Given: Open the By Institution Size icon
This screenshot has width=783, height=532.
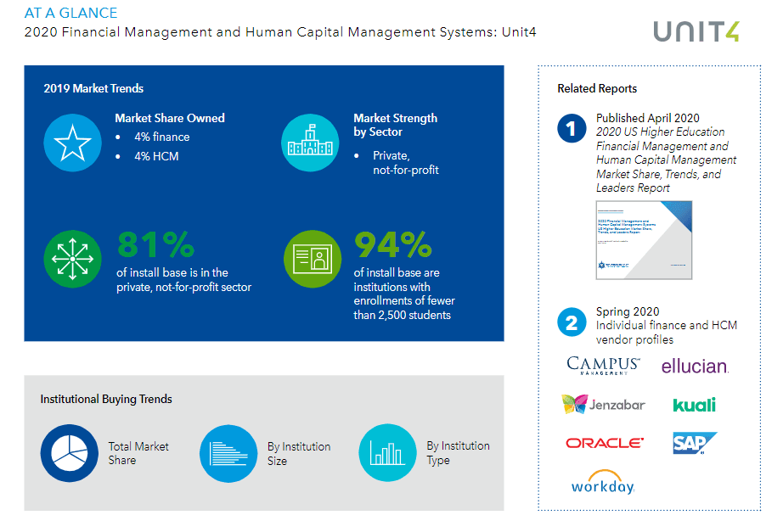Looking at the screenshot, I should click(x=228, y=453).
